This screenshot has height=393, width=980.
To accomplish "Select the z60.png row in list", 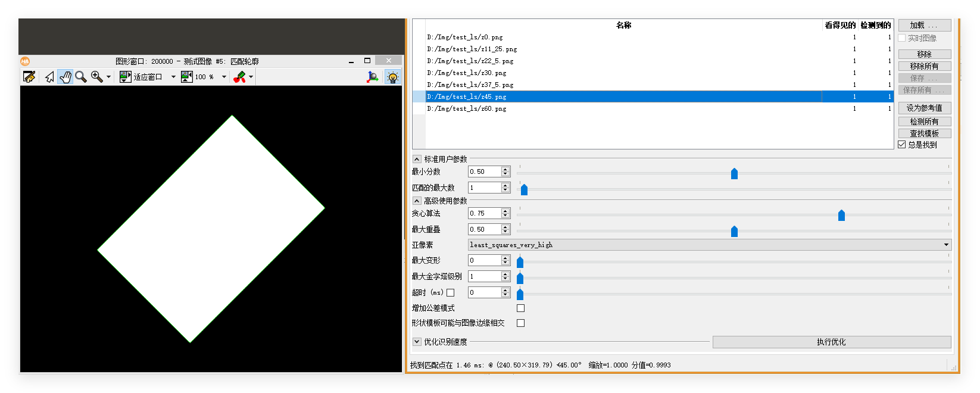I will [x=653, y=108].
